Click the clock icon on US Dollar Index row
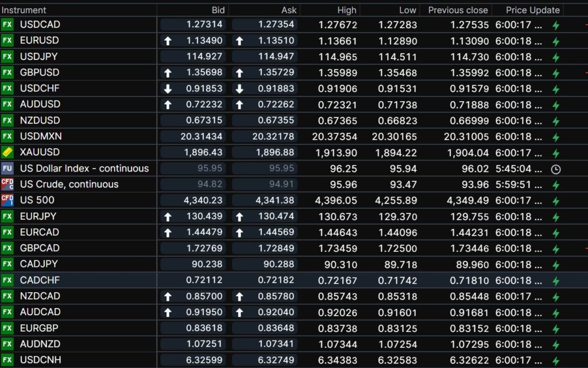This screenshot has width=588, height=368. point(555,169)
